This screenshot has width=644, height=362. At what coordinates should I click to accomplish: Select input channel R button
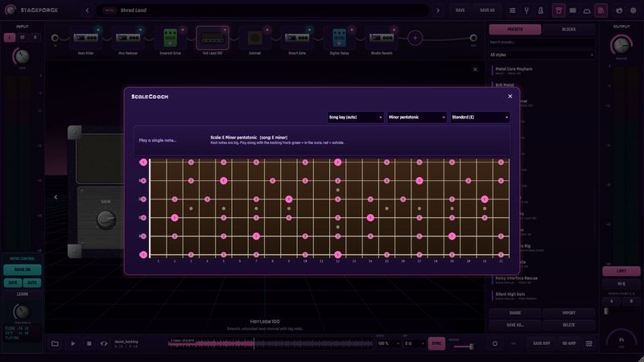(35, 37)
